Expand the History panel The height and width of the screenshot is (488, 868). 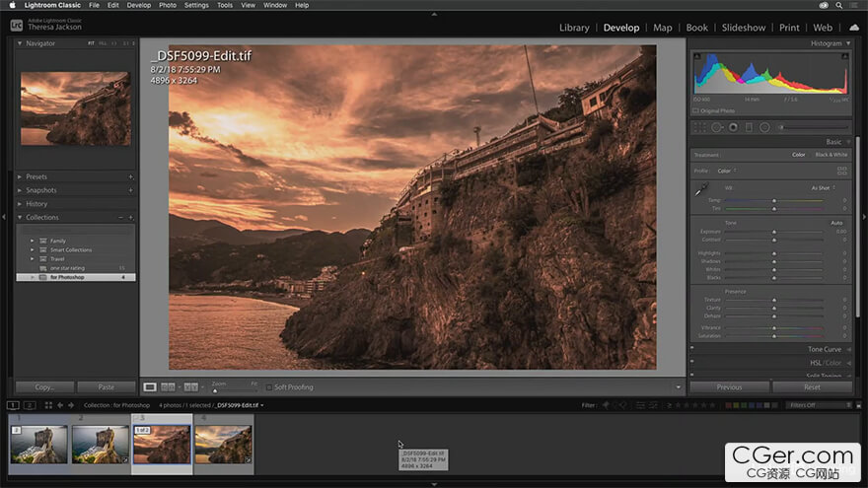pos(20,204)
